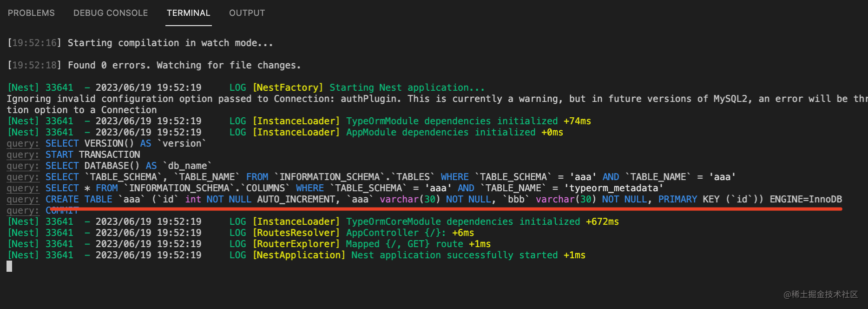Click the 'typeorm_metadata' string in query

pos(613,188)
